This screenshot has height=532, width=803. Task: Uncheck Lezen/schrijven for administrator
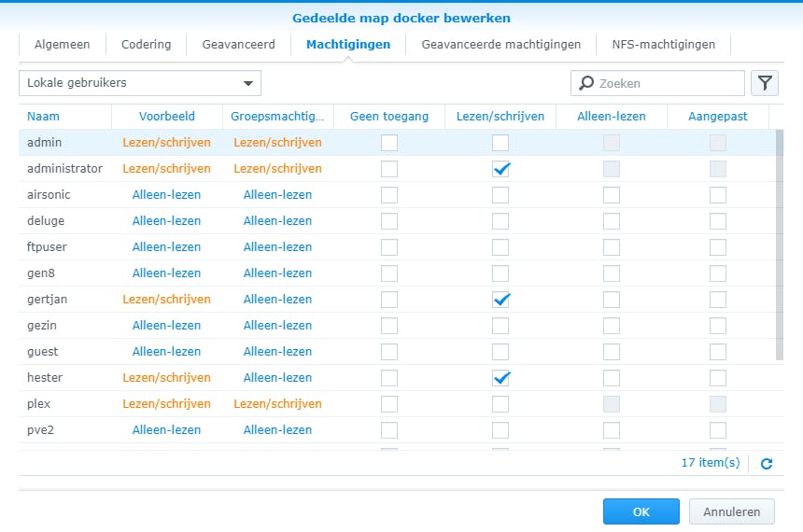point(501,169)
